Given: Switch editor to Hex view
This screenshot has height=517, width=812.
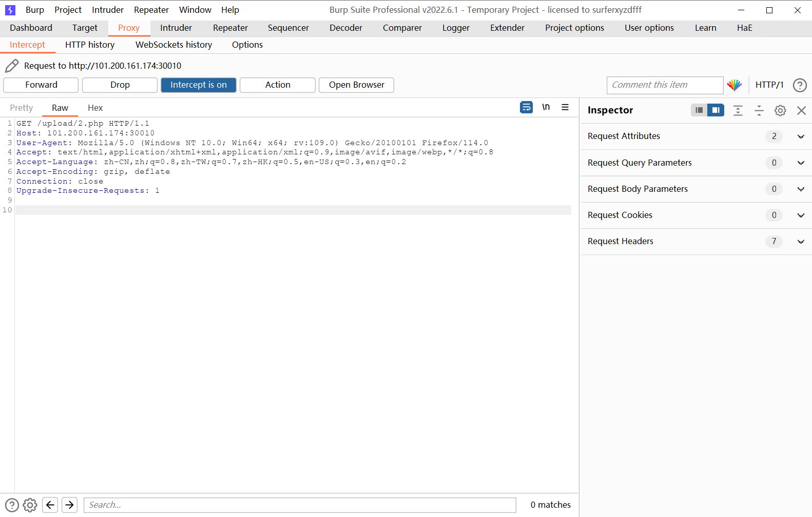Looking at the screenshot, I should (x=95, y=108).
